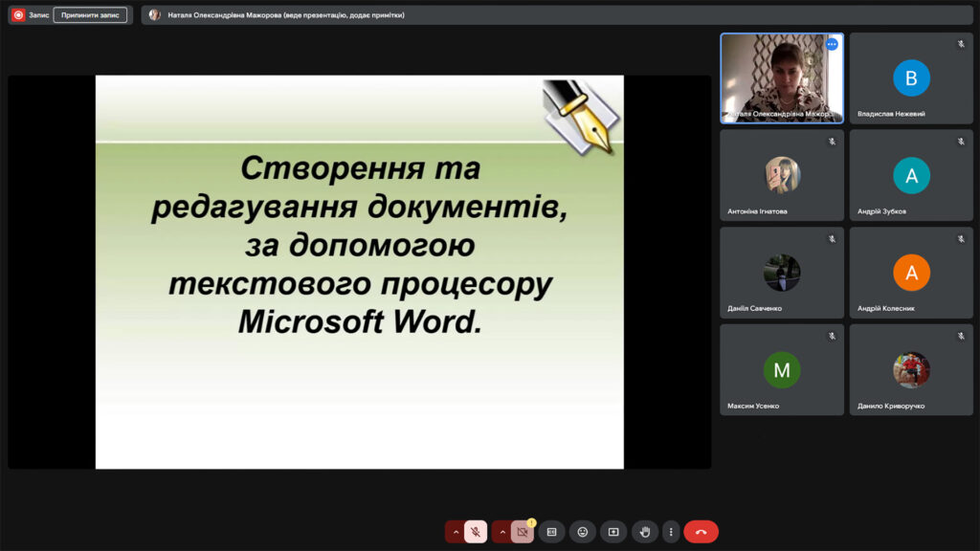Screen dimensions: 980x551
Task: Click the muted mic icon on Максим Усенко tile
Action: 832,336
